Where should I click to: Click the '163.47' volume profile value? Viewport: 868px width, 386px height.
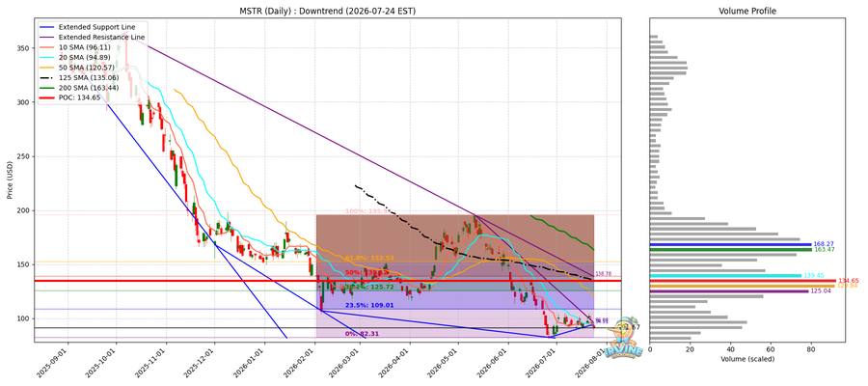[x=823, y=250]
